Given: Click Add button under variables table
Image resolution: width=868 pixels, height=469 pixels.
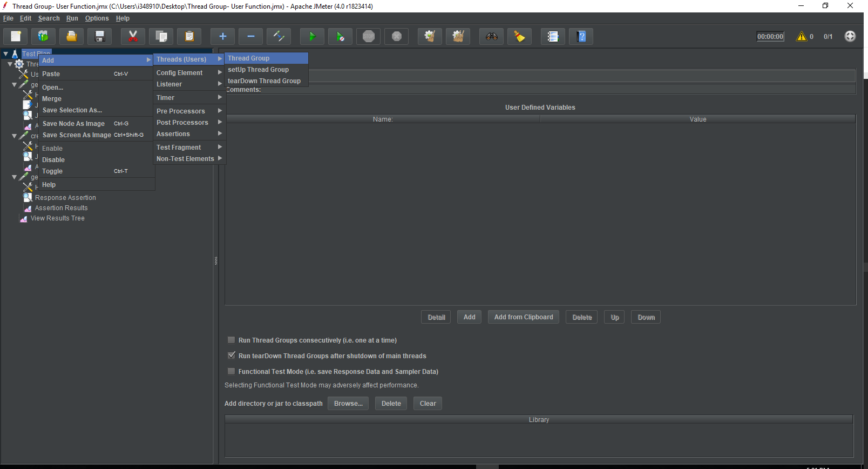Looking at the screenshot, I should (x=470, y=317).
